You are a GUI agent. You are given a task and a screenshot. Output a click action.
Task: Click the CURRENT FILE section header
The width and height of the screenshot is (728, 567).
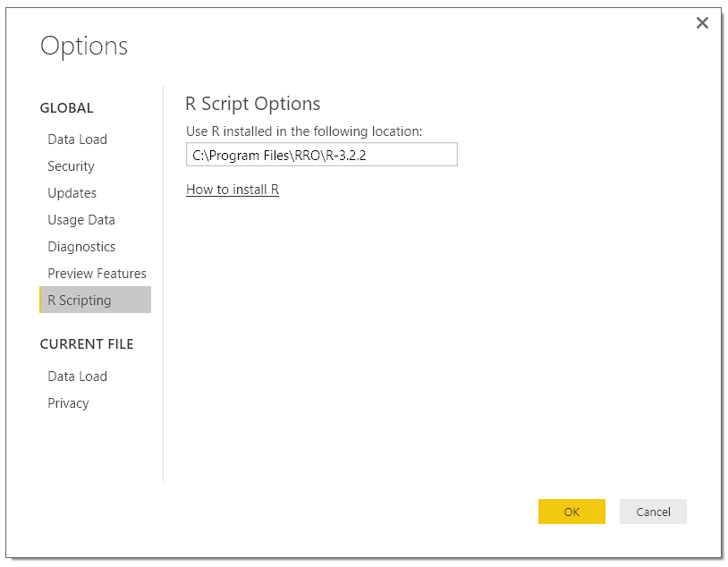pyautogui.click(x=87, y=343)
